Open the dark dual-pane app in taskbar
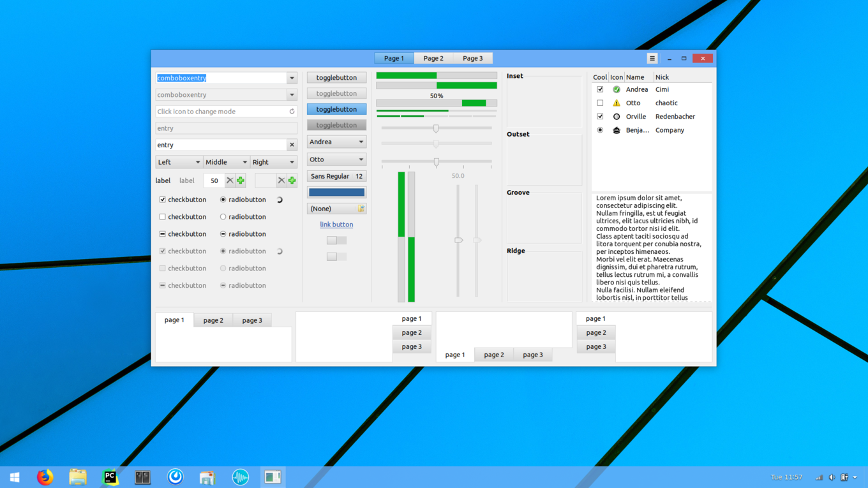The image size is (868, 488). pyautogui.click(x=142, y=477)
